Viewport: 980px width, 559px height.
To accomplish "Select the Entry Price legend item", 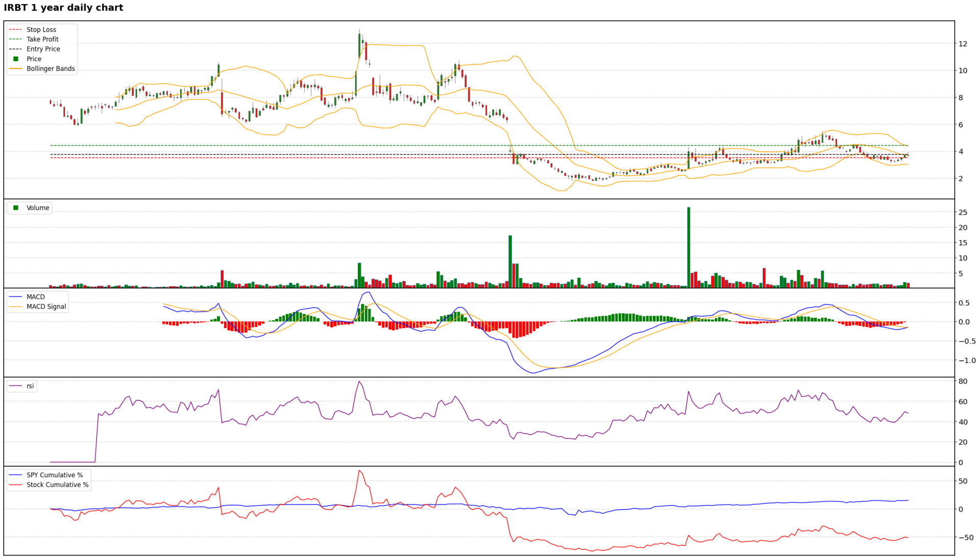I will 43,49.
